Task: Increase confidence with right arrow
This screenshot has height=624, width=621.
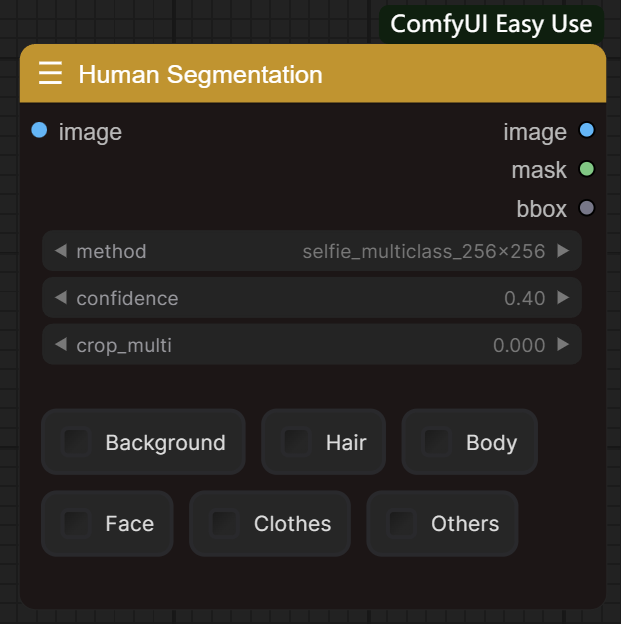Action: pos(563,298)
